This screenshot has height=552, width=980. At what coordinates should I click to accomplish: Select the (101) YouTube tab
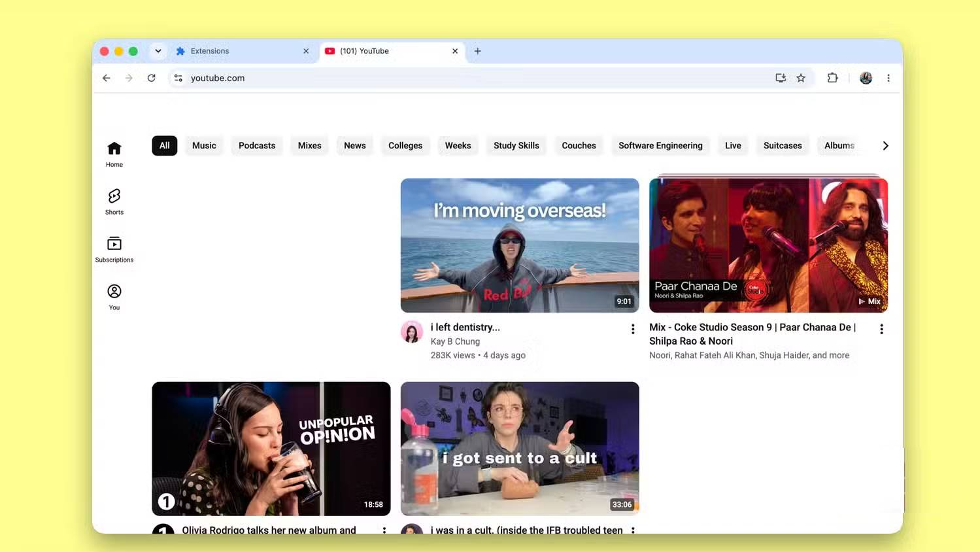pos(392,51)
